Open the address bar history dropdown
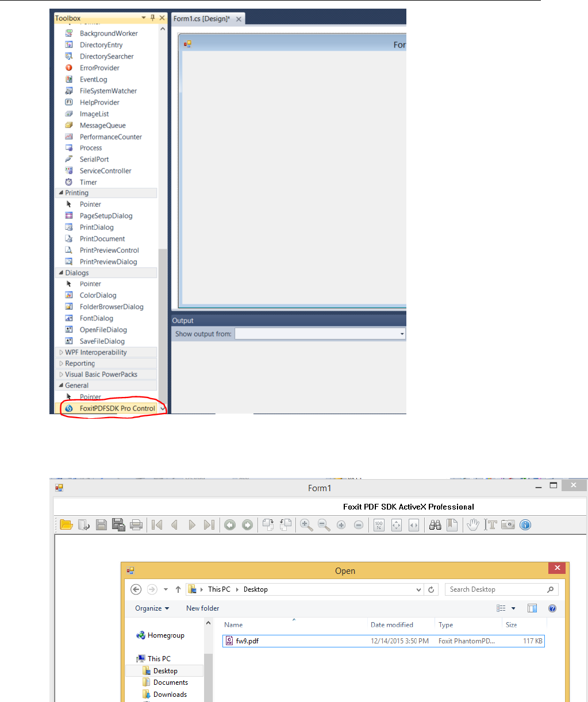The width and height of the screenshot is (588, 702). pos(418,589)
